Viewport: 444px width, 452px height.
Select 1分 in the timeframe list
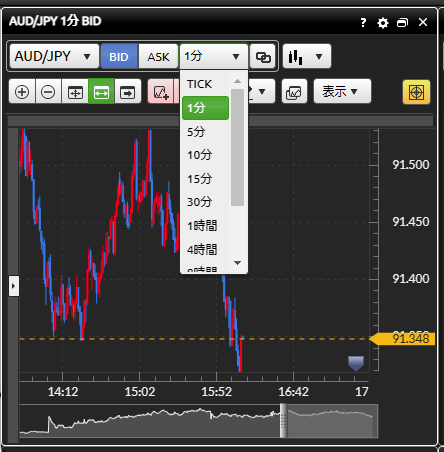(205, 108)
